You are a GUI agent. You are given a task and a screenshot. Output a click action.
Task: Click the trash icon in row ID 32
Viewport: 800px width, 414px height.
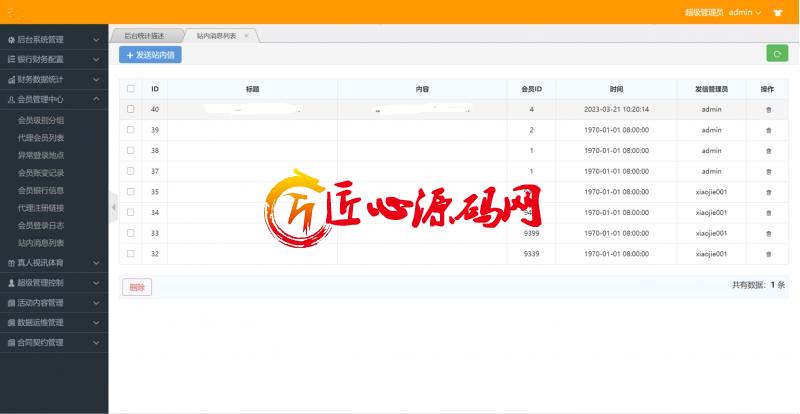point(768,254)
